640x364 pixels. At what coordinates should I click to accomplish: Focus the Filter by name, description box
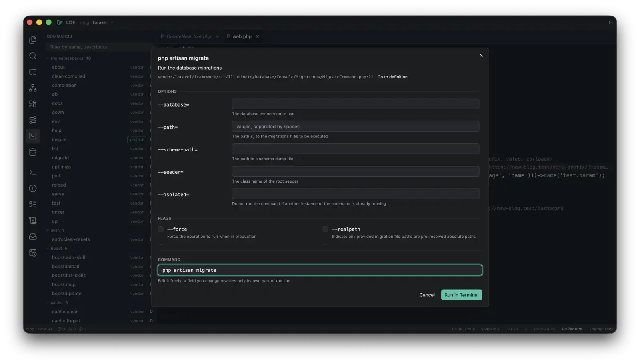point(98,47)
